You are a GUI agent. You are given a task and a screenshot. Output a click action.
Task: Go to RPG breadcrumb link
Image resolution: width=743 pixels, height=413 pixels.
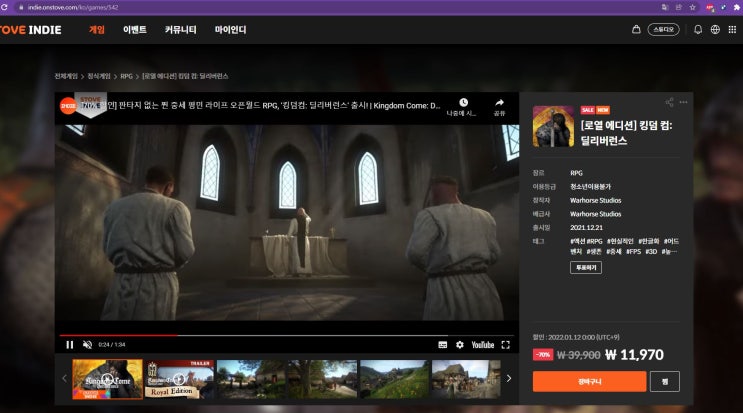(127, 76)
